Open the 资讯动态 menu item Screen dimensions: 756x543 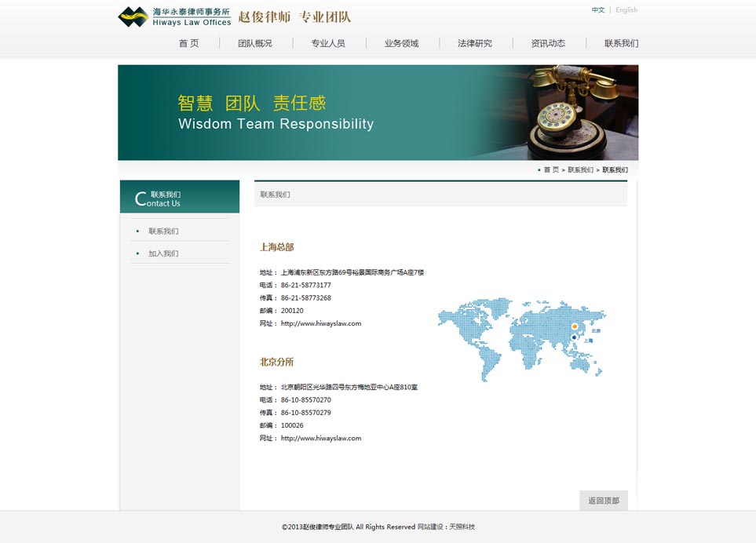coord(548,43)
